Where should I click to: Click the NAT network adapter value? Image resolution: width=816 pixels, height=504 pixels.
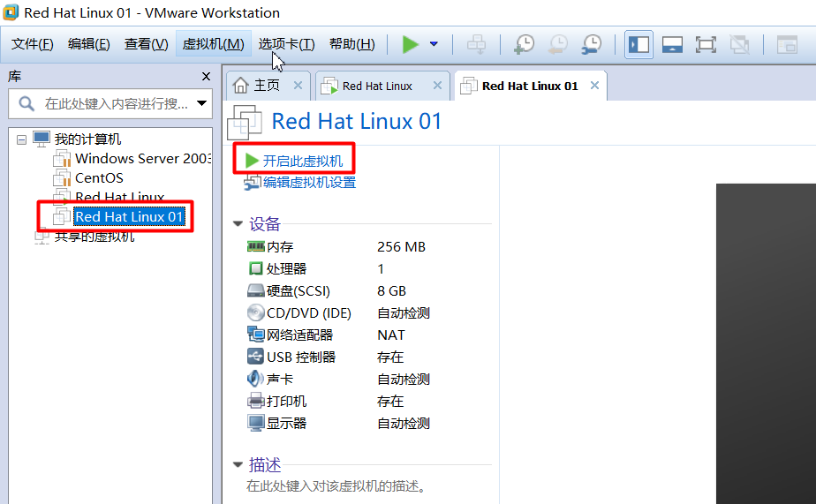pyautogui.click(x=391, y=335)
